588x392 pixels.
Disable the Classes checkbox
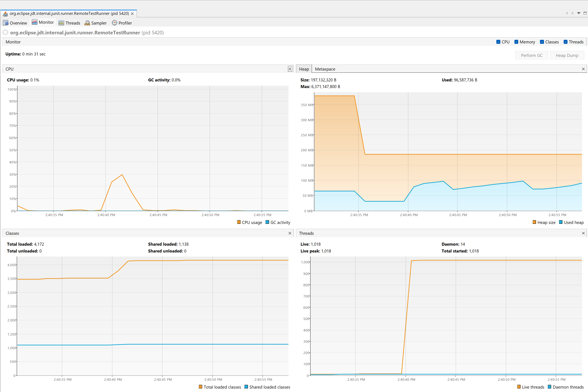click(x=542, y=42)
